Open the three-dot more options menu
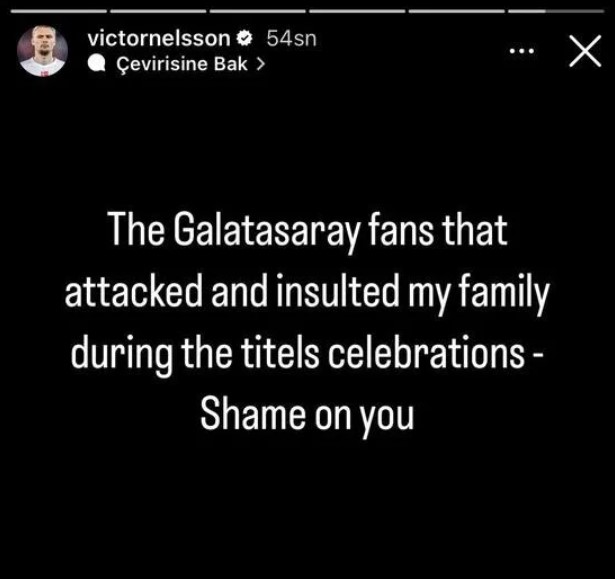The width and height of the screenshot is (615, 579). tap(522, 51)
